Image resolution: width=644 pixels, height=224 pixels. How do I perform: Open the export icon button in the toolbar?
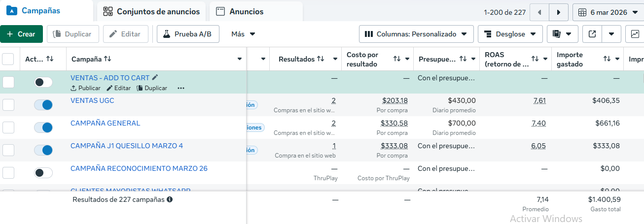pos(592,34)
